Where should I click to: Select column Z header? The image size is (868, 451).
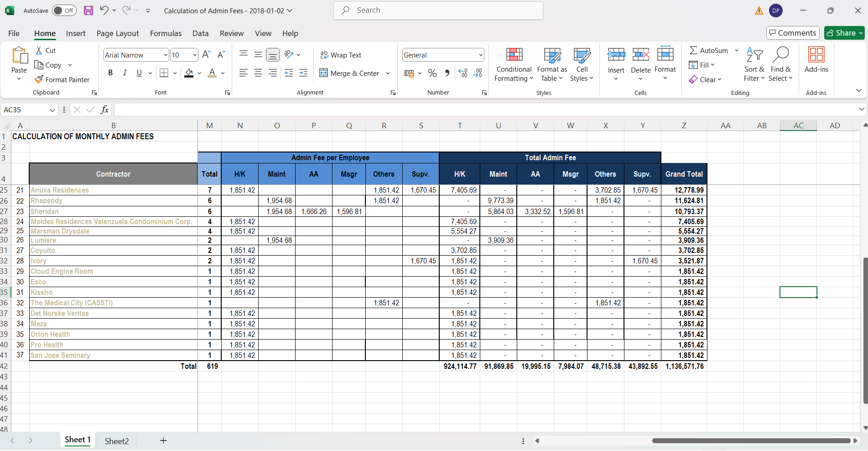684,126
